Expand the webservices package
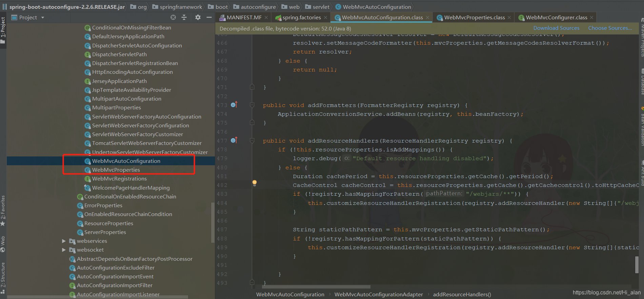This screenshot has width=644, height=299. (x=64, y=241)
